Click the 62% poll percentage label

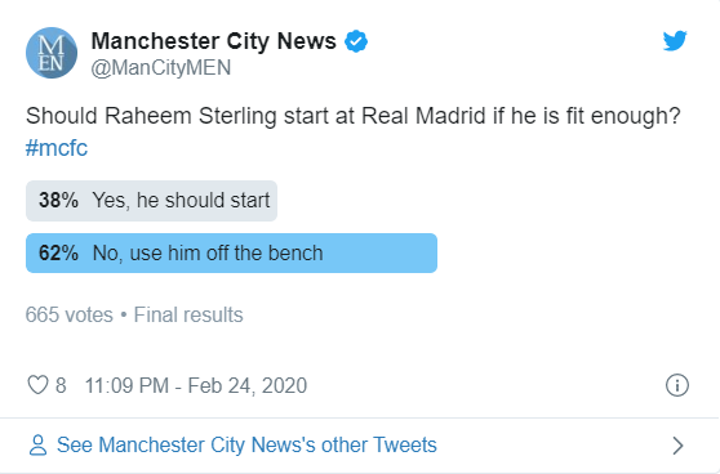click(58, 253)
